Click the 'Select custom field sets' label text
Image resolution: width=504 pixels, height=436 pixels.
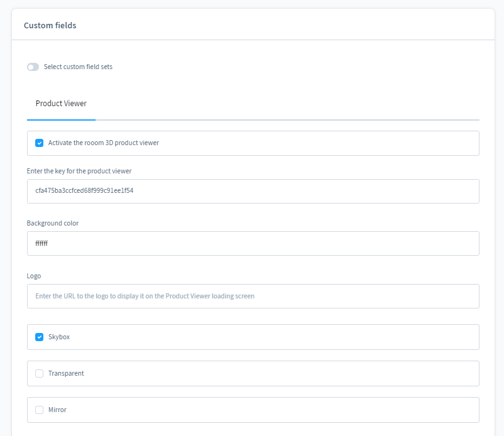coord(78,67)
